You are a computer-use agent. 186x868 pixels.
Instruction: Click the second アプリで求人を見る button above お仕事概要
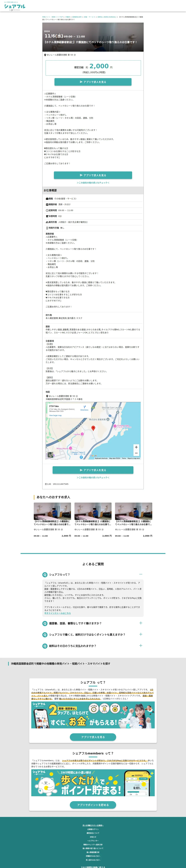pyautogui.click(x=93, y=175)
